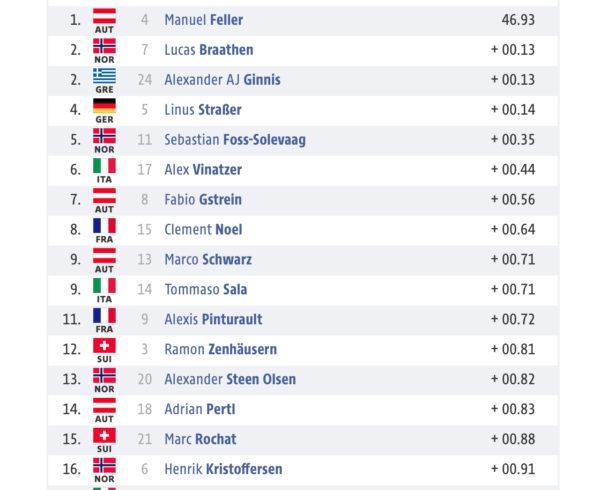Open Alexis Pinturault's profile
615x490 pixels.
pyautogui.click(x=213, y=319)
